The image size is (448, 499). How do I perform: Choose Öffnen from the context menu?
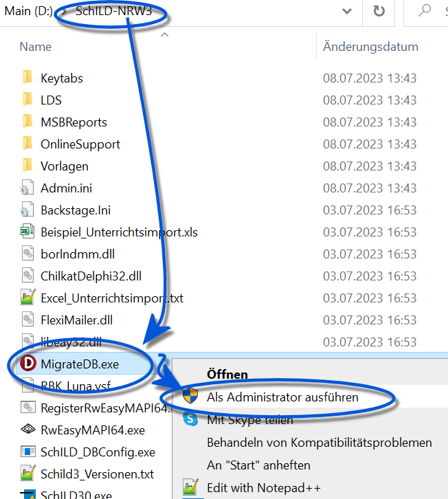pyautogui.click(x=227, y=374)
